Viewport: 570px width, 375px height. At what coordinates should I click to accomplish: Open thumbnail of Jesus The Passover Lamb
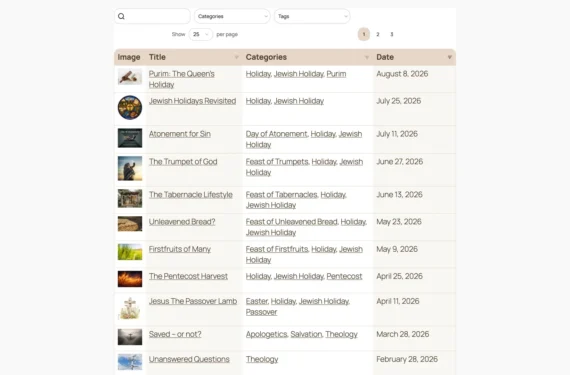pos(130,308)
